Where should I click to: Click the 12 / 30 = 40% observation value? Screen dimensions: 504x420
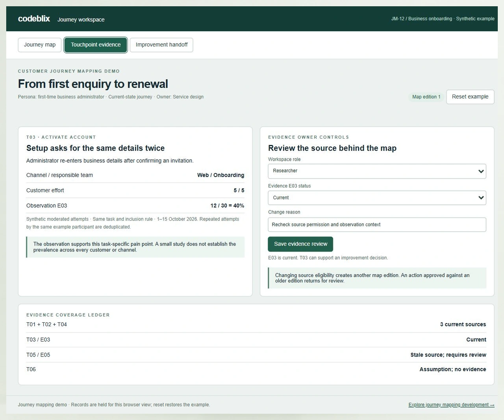227,206
